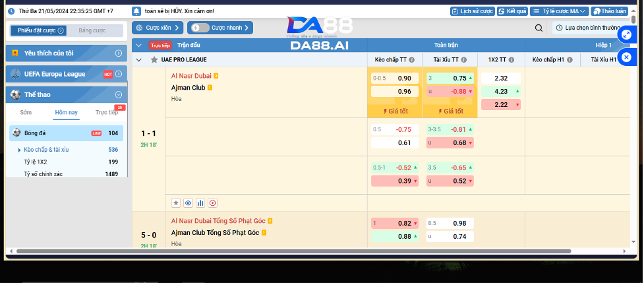Open Tỷ lệ cược MA dropdown
This screenshot has width=644, height=283.
point(560,11)
